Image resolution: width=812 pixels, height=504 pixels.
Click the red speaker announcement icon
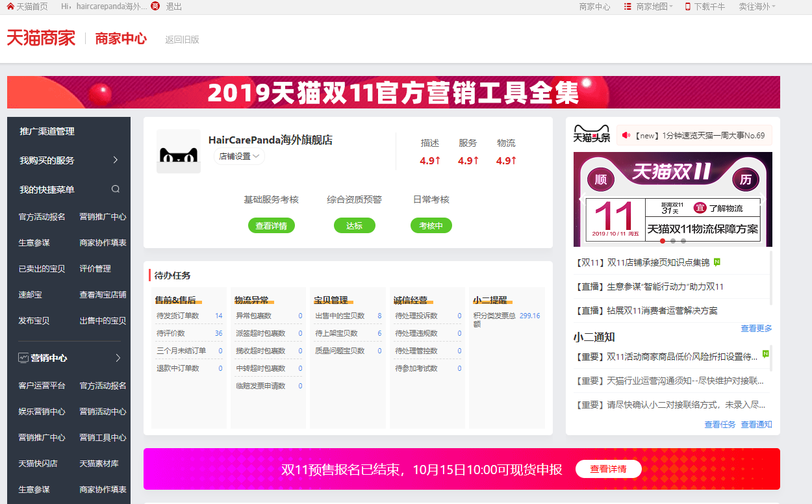pos(626,135)
